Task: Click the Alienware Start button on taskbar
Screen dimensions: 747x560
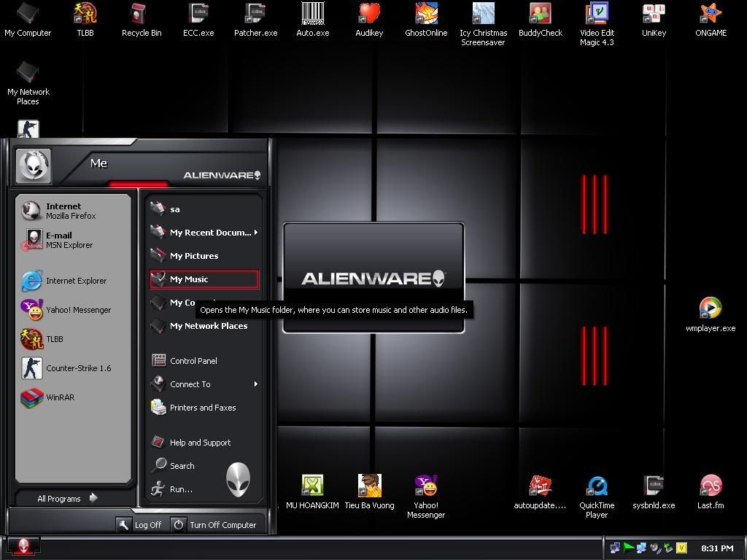Action: [x=24, y=547]
